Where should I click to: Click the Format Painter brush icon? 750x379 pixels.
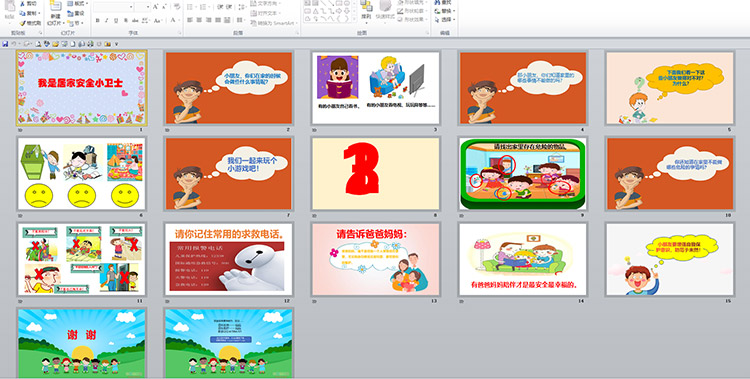coord(22,23)
